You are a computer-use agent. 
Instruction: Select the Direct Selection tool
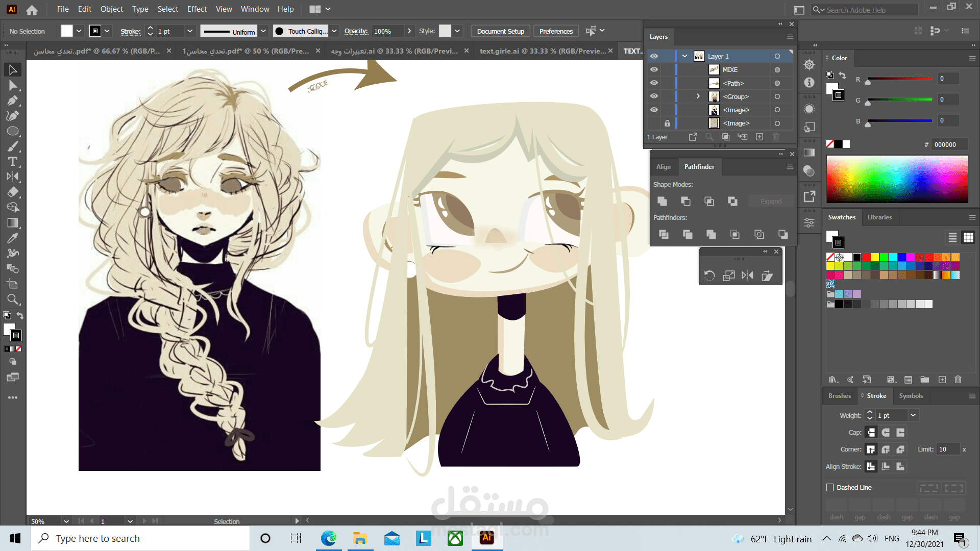[13, 85]
